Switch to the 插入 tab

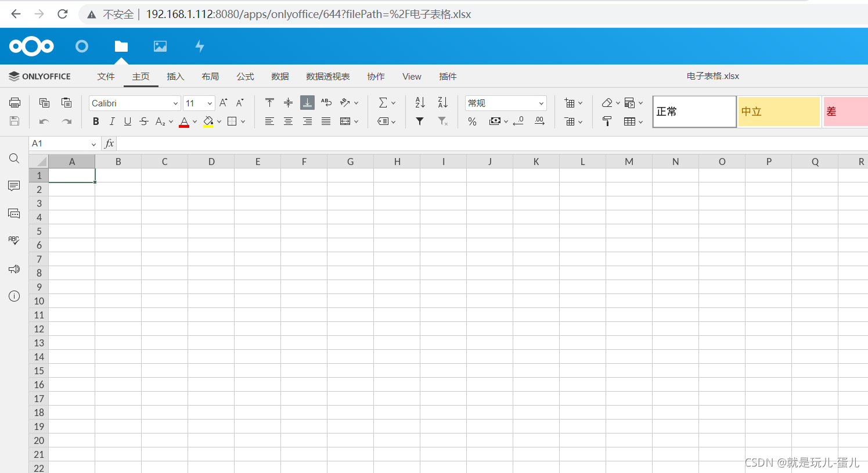pos(175,77)
